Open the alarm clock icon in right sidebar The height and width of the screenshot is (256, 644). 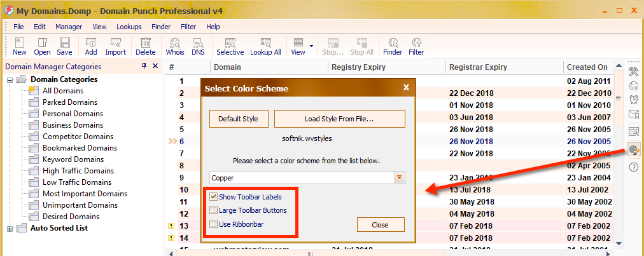[634, 100]
